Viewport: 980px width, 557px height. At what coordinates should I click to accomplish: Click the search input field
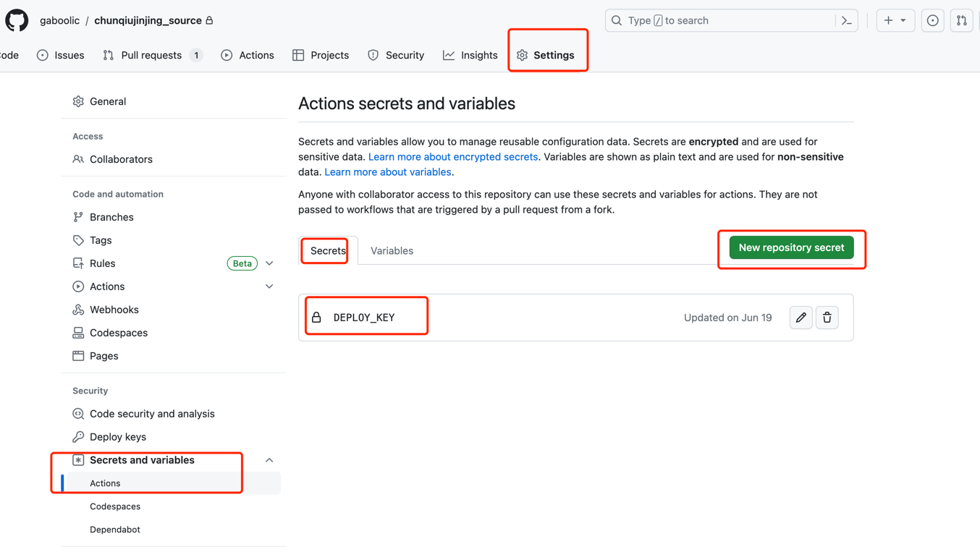click(x=724, y=21)
